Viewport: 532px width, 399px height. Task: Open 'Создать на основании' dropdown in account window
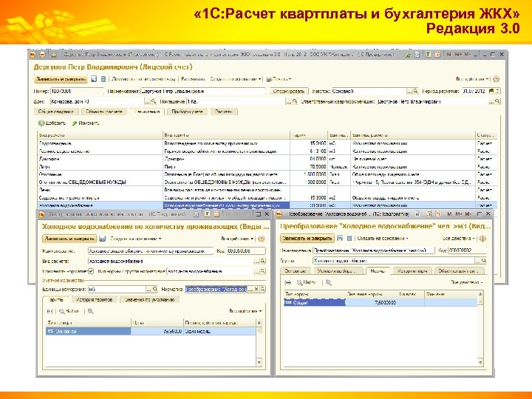click(x=236, y=79)
